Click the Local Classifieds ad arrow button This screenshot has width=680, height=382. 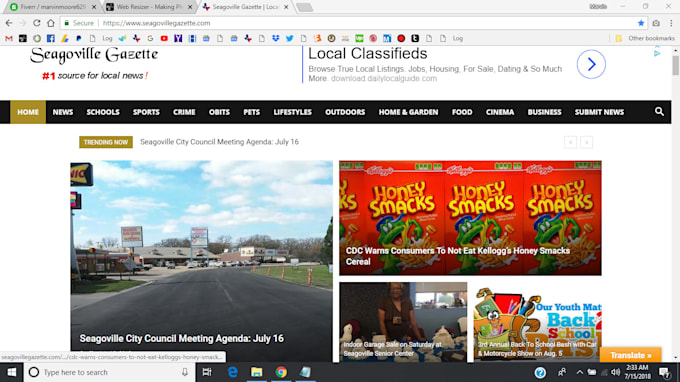tap(591, 64)
